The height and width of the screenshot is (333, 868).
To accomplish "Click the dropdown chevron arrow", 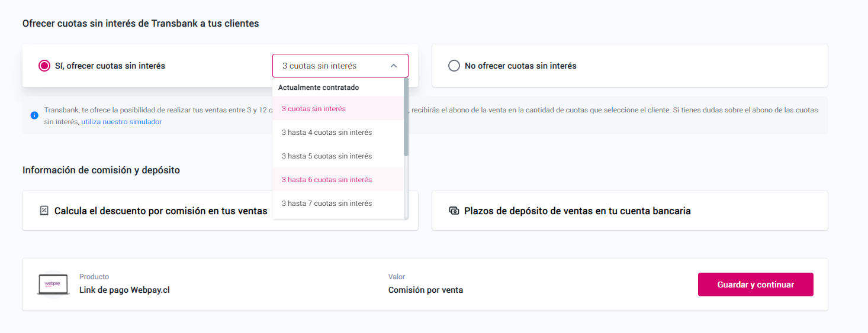I will pyautogui.click(x=394, y=66).
